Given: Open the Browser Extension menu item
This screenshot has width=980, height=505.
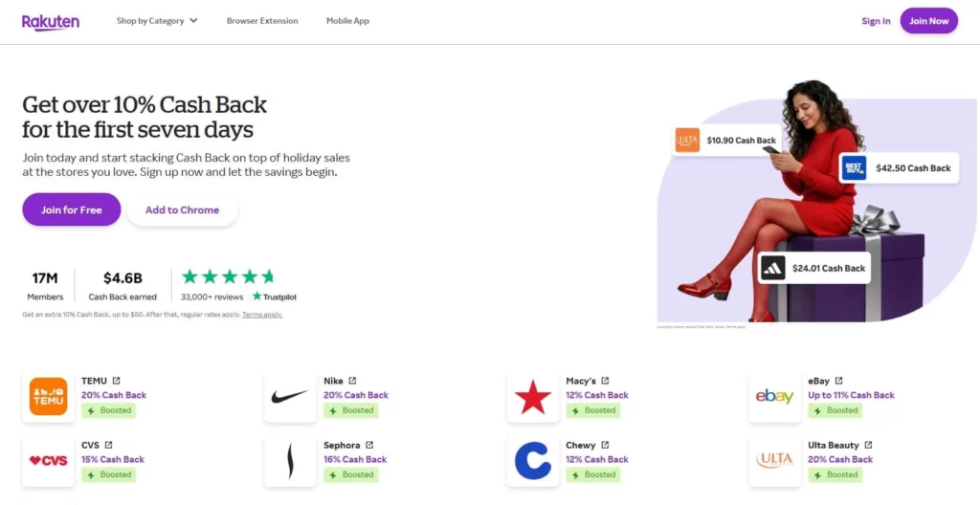Looking at the screenshot, I should (x=262, y=21).
